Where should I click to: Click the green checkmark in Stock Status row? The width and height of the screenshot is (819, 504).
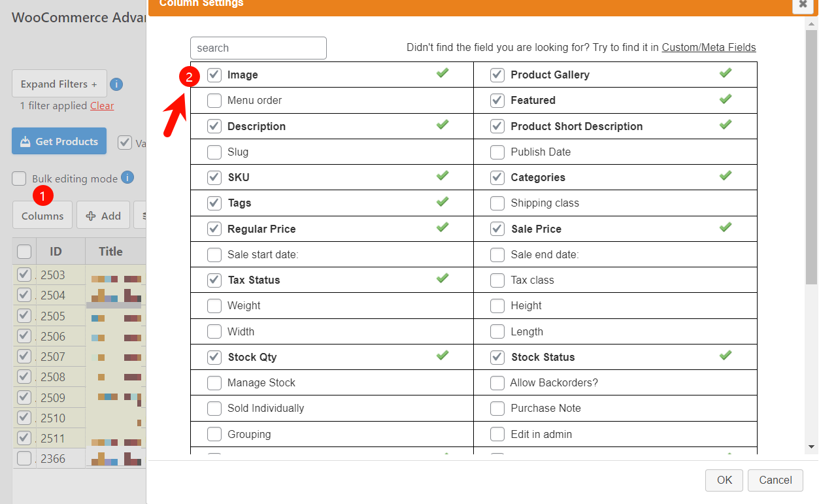725,355
